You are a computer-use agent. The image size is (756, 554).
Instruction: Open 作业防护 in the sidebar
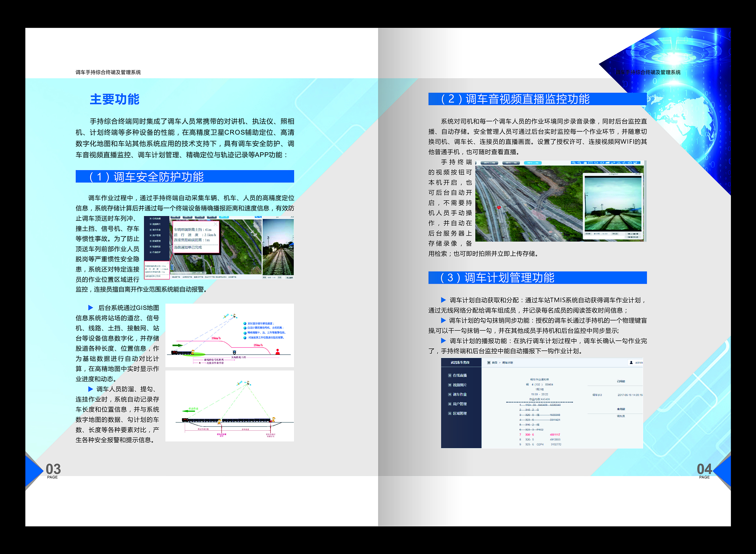tap(155, 252)
